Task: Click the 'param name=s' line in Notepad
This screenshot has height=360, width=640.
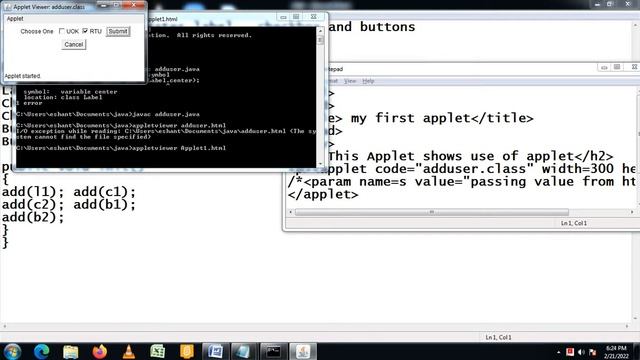Action: pyautogui.click(x=461, y=182)
